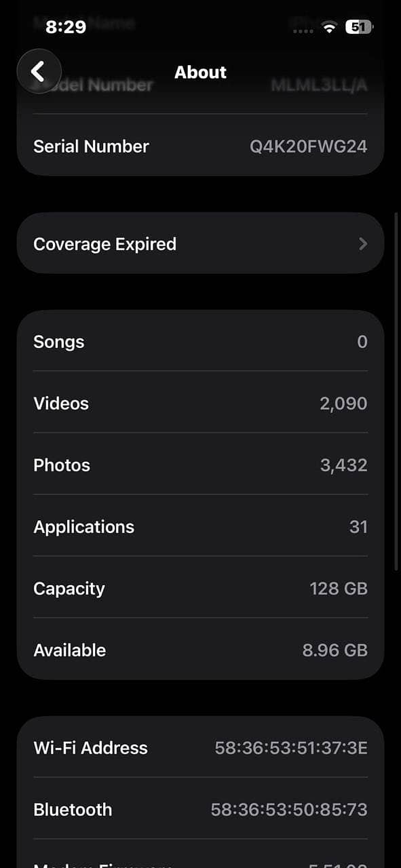Tap the battery level indicator

pyautogui.click(x=360, y=28)
